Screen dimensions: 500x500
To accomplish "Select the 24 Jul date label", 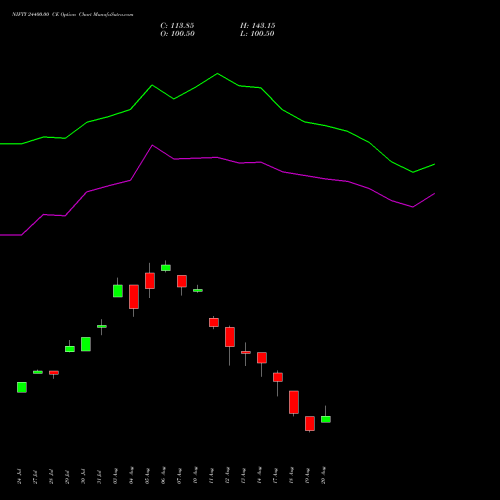I will click(19, 476).
